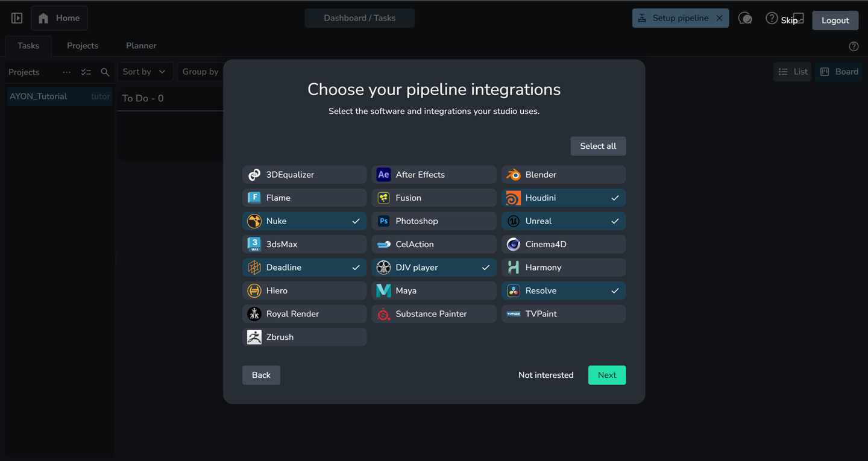Go back with the Back button
The height and width of the screenshot is (461, 868).
point(261,375)
